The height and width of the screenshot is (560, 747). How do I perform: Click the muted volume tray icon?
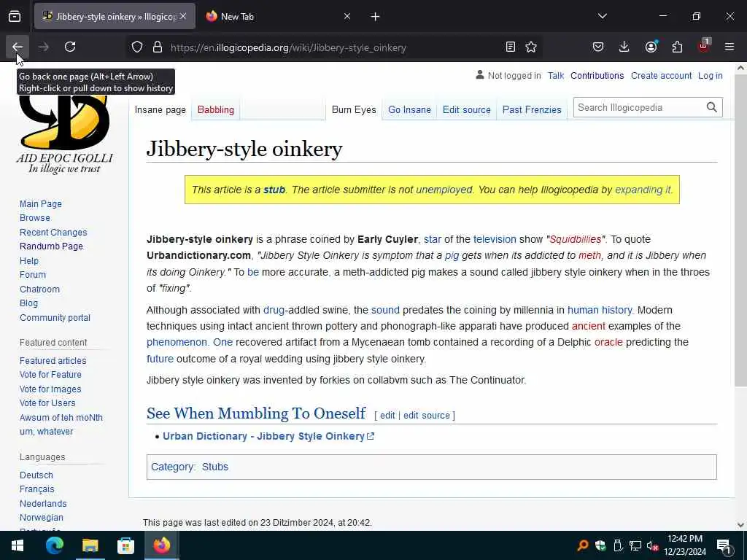652,545
